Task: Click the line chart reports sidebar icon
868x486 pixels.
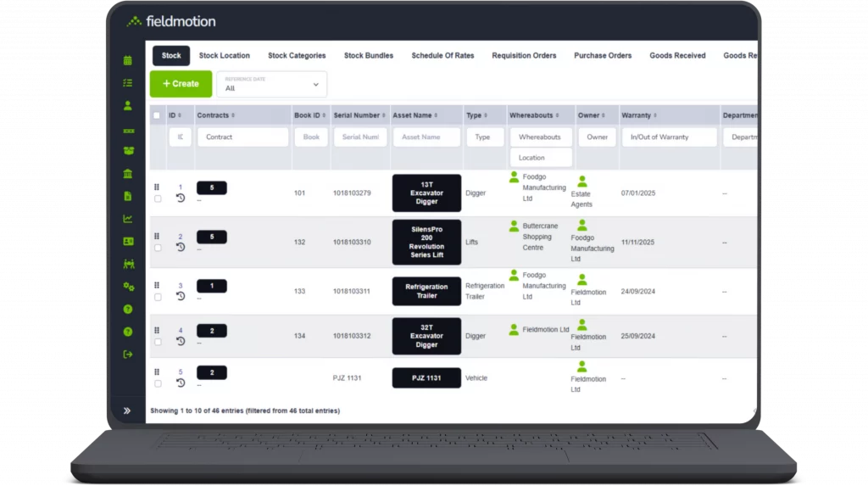Action: tap(128, 219)
